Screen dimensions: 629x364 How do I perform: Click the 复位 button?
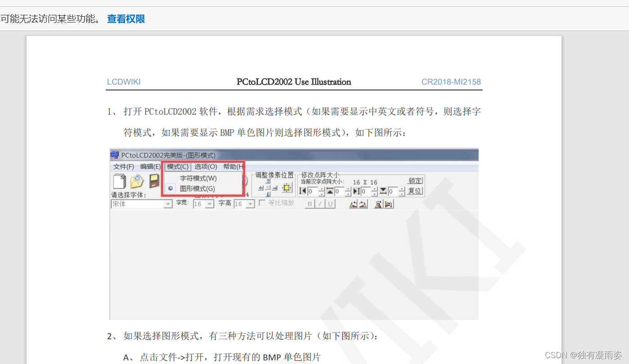pos(415,191)
